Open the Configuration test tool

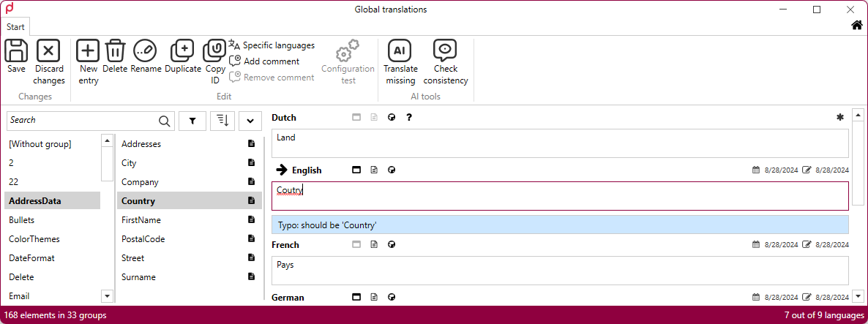(x=348, y=62)
